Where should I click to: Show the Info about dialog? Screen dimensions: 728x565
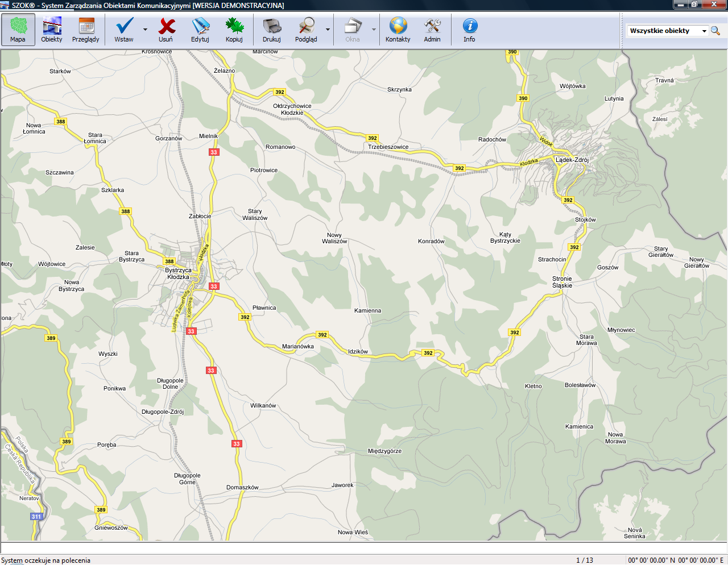[469, 30]
